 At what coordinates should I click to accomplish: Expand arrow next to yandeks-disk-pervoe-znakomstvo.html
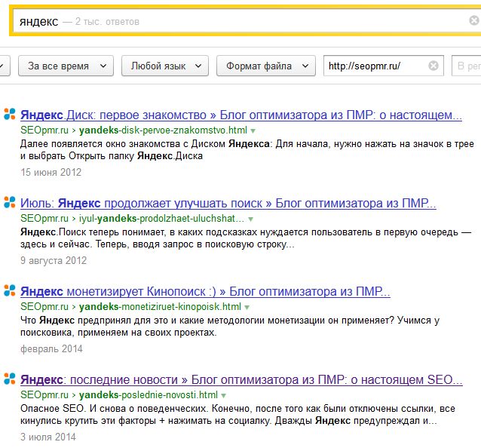(253, 130)
